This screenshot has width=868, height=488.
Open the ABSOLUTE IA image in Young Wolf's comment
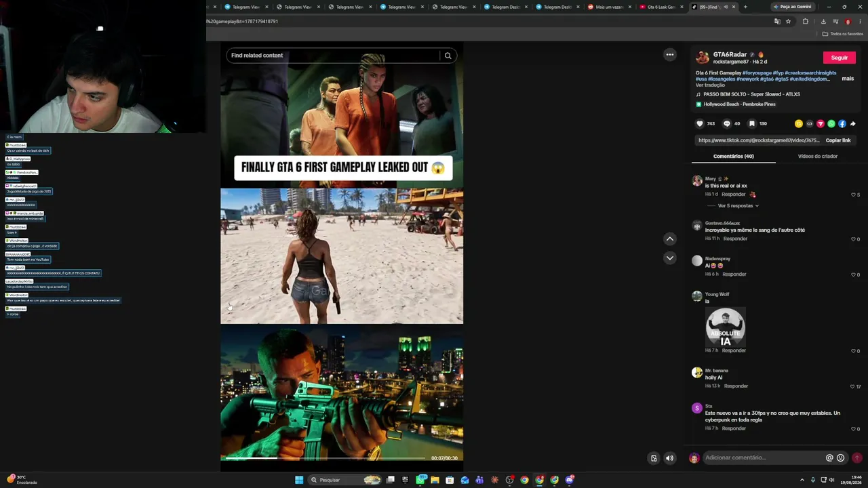(725, 327)
